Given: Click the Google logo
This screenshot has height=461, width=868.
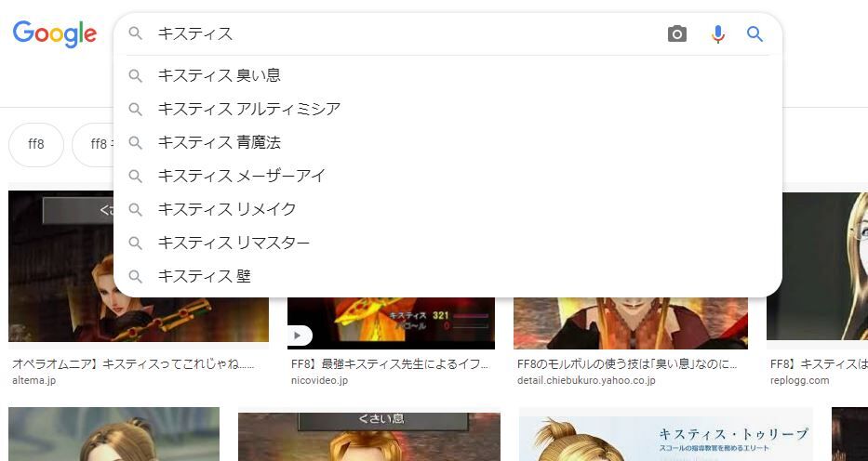Looking at the screenshot, I should 55,33.
